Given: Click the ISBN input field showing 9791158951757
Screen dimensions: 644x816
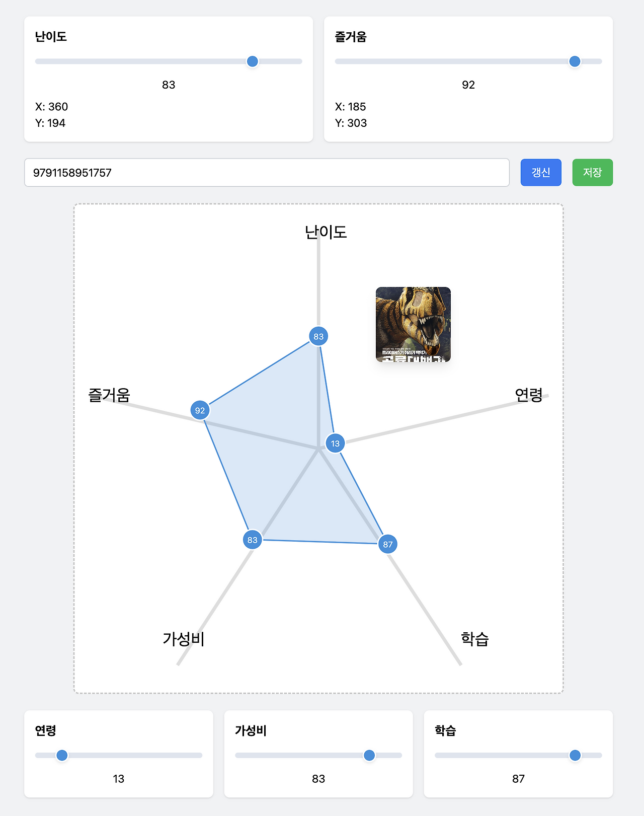Looking at the screenshot, I should click(x=269, y=173).
